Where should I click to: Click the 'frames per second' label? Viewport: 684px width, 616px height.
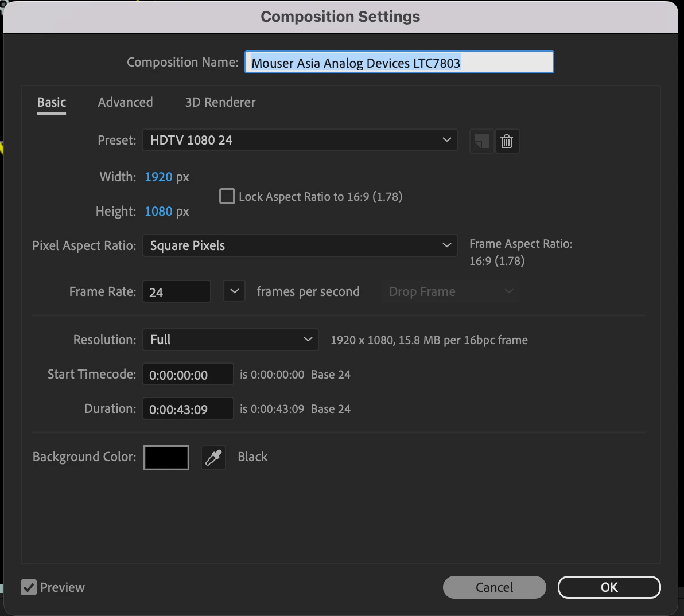click(x=308, y=291)
